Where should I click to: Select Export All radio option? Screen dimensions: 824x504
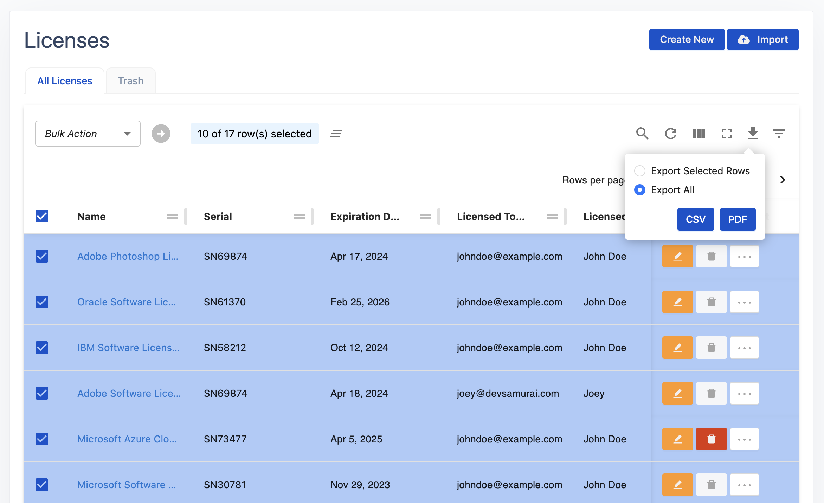pos(640,190)
